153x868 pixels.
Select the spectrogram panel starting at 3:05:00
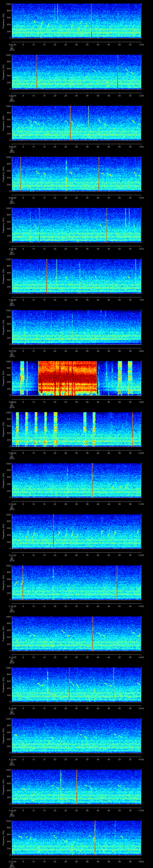(x=76, y=225)
